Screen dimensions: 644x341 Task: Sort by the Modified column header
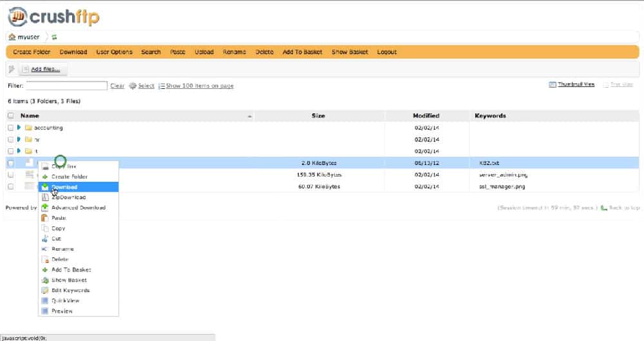coord(426,116)
